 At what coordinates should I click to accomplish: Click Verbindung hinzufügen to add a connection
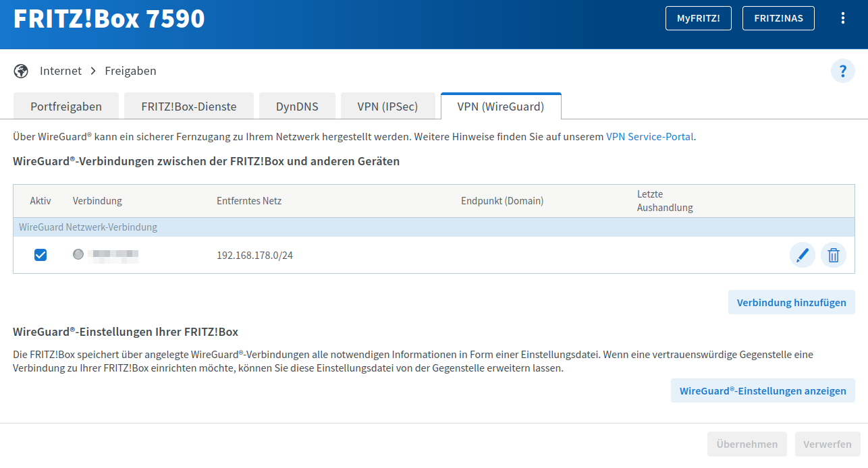791,302
